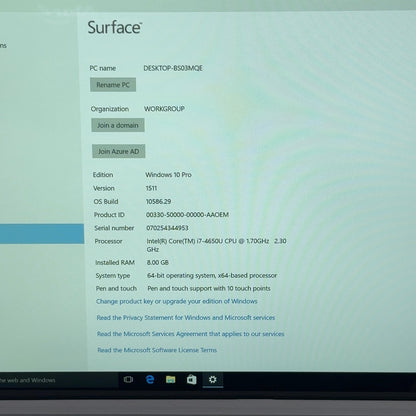This screenshot has height=416, width=416.
Task: Click the WORKGROUP organization value
Action: pyautogui.click(x=164, y=109)
